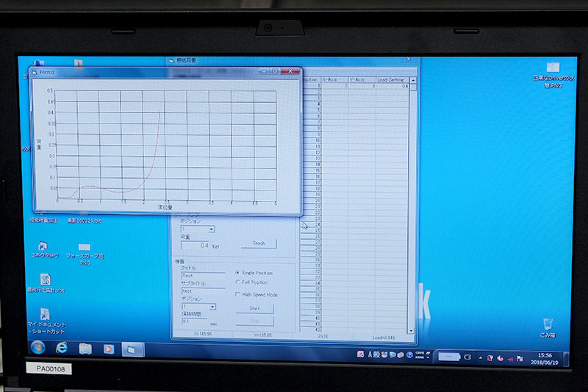Enable the High Speed Mode checkbox
Viewport: 588px width, 392px height.
[237, 294]
